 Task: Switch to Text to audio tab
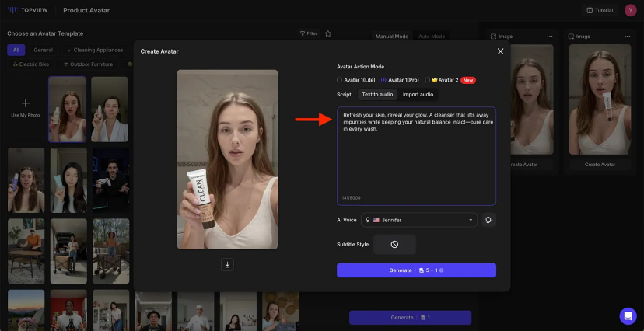coord(377,94)
